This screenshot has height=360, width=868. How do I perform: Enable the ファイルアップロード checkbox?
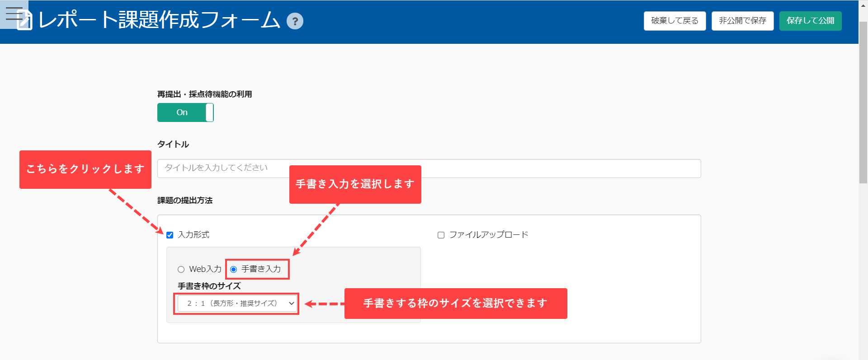pos(441,235)
